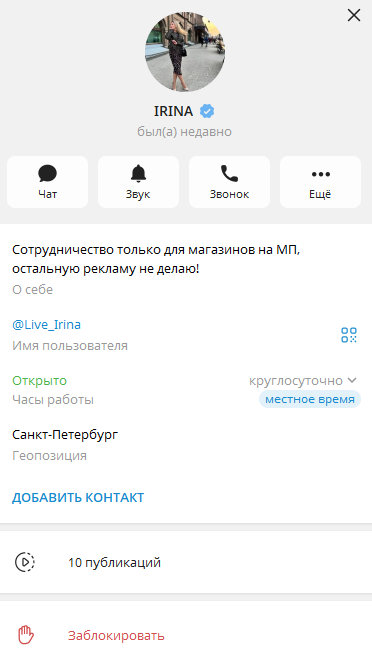The height and width of the screenshot is (661, 372).
Task: Click the red hand block icon
Action: (x=26, y=635)
